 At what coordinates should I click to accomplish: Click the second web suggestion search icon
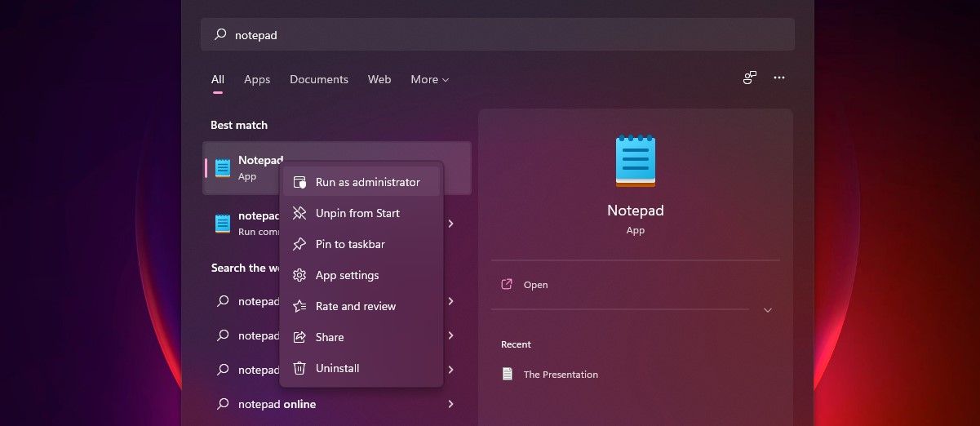[223, 335]
